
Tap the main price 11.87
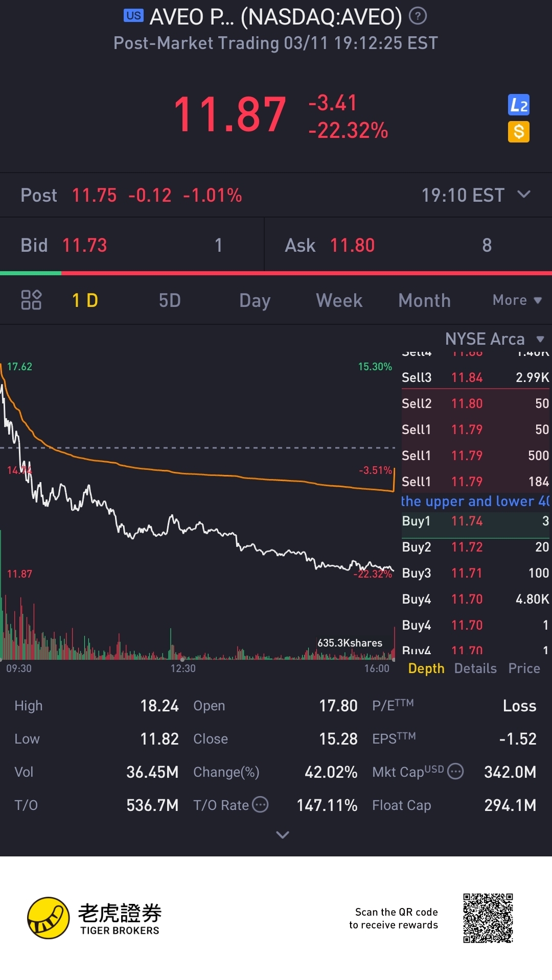click(x=229, y=114)
